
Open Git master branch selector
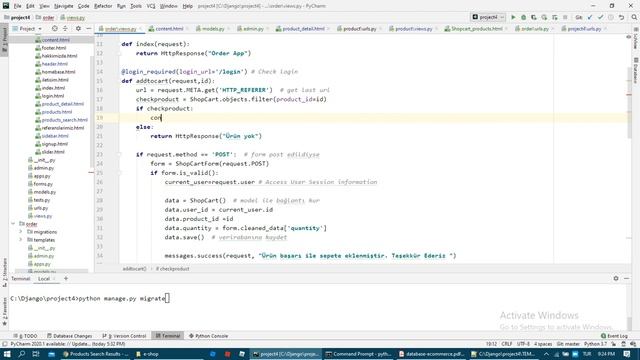click(568, 344)
